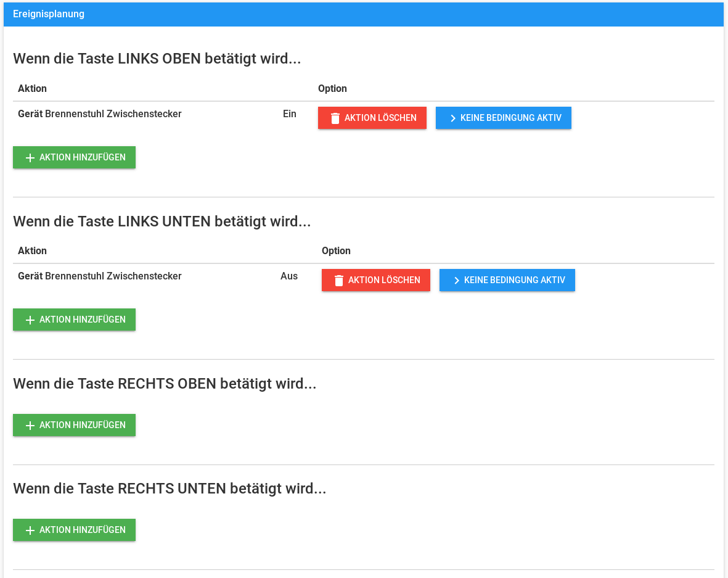Select Brennenstuhl Zwischenstecker in LINKS OBEN row
This screenshot has height=578, width=728.
point(113,114)
